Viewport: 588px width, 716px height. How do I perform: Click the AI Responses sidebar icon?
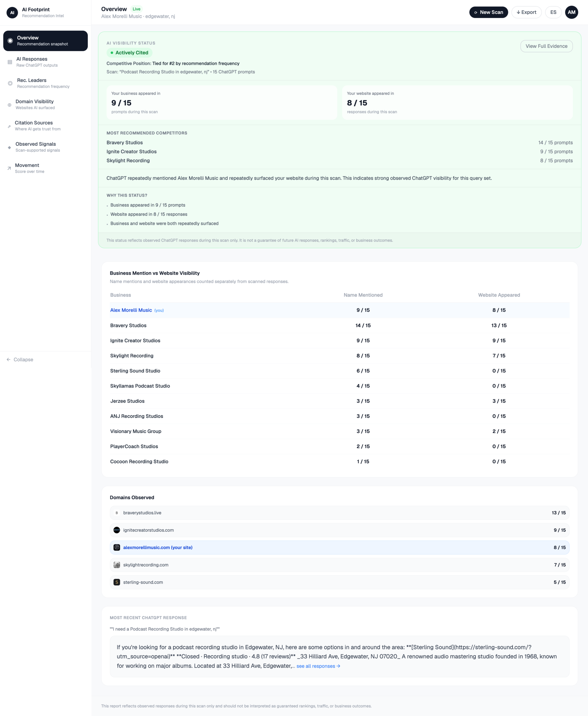coord(10,62)
